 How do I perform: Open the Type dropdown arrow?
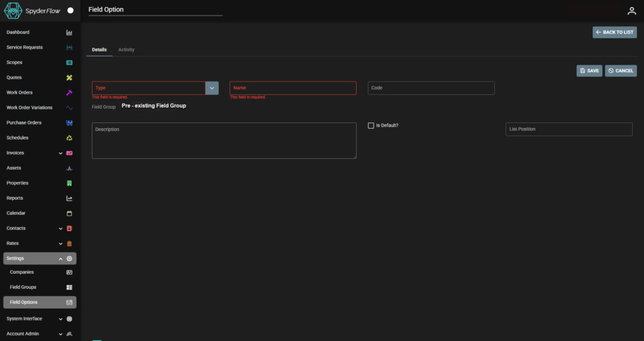click(x=212, y=88)
